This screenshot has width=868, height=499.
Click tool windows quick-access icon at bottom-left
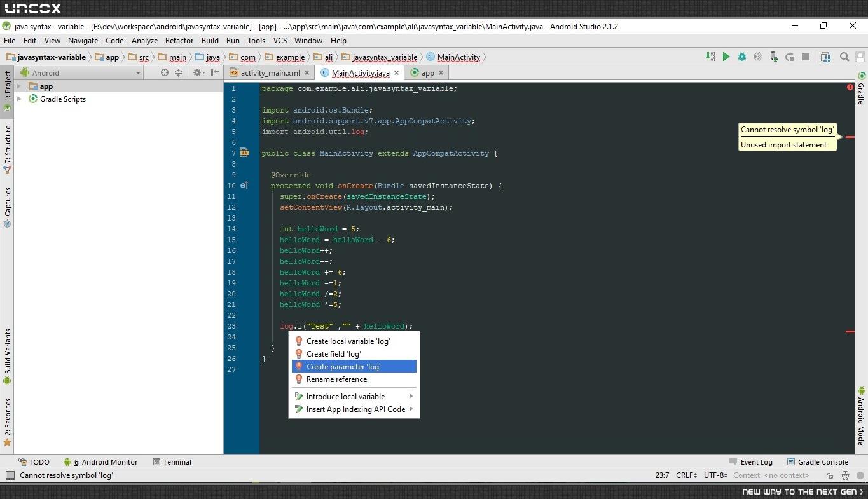click(x=10, y=475)
